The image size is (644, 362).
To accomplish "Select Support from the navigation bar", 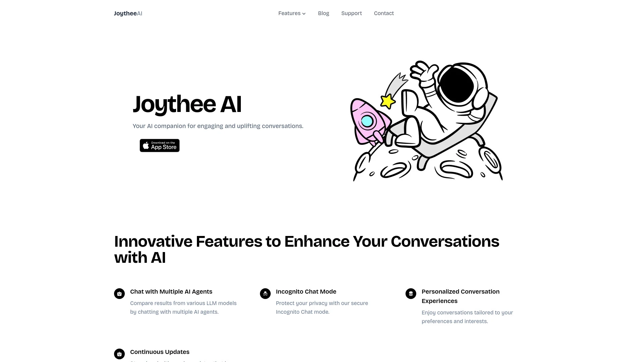I will (x=352, y=13).
